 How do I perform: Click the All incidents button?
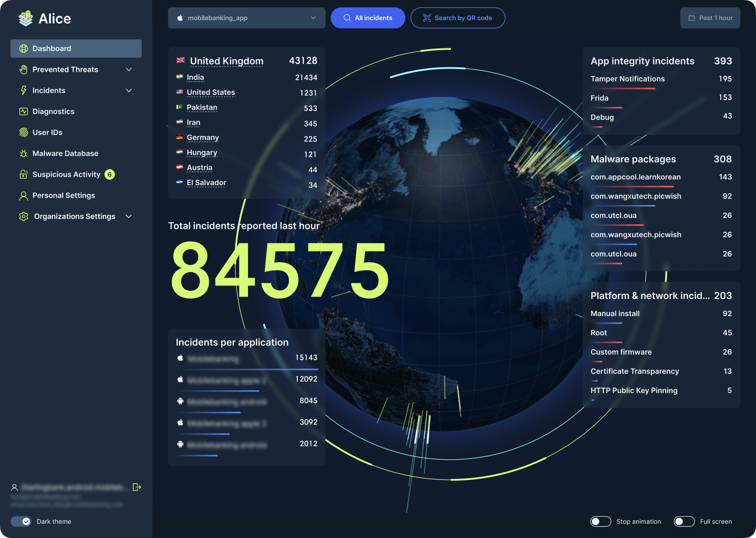[x=368, y=18]
